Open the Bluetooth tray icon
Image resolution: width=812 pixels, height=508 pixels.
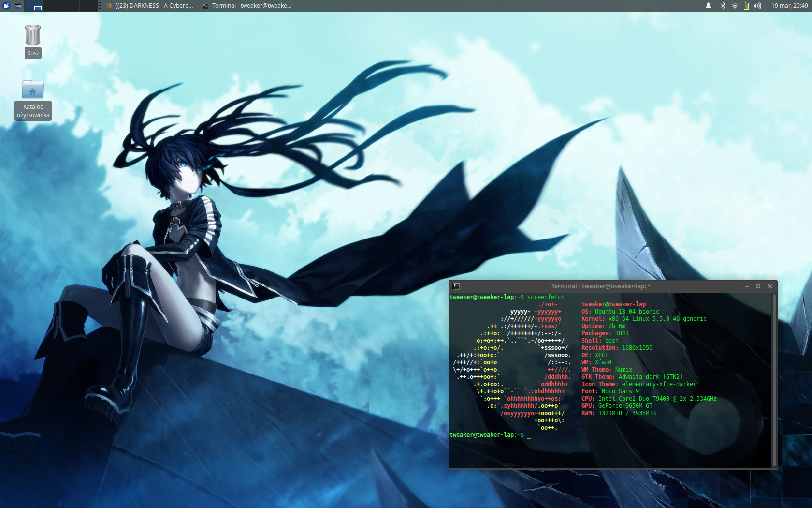click(723, 6)
